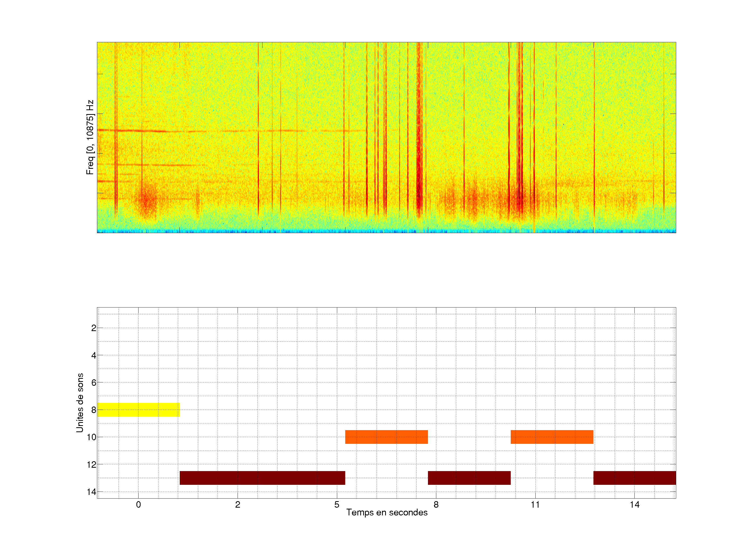Click the rightmost dark red bar segment

(x=634, y=478)
